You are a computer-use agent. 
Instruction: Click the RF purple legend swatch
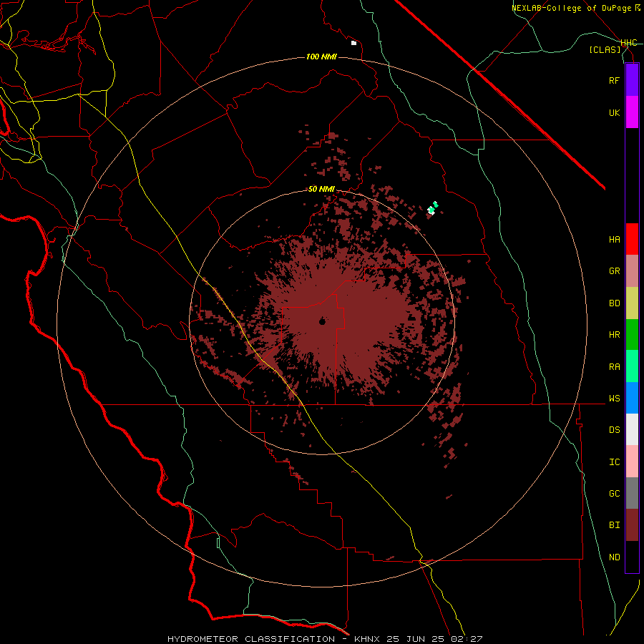(632, 80)
